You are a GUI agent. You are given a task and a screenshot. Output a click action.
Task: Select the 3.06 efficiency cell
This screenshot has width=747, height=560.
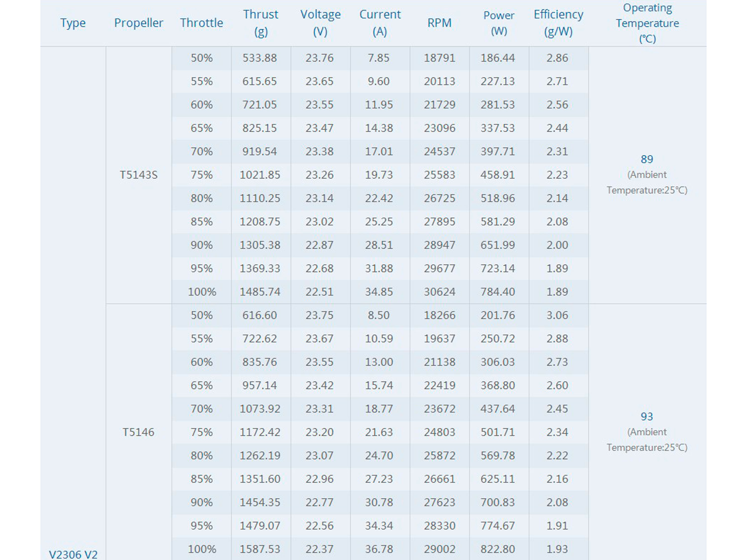tap(557, 315)
